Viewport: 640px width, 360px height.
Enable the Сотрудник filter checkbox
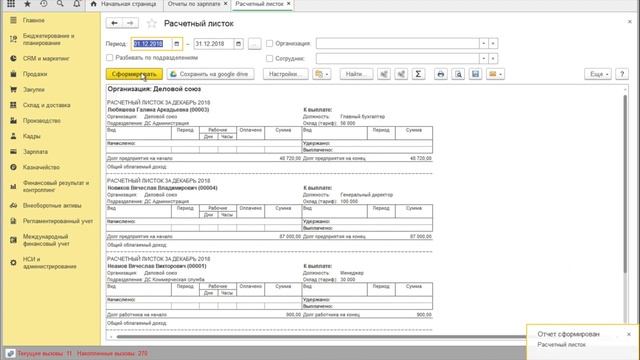pyautogui.click(x=269, y=58)
